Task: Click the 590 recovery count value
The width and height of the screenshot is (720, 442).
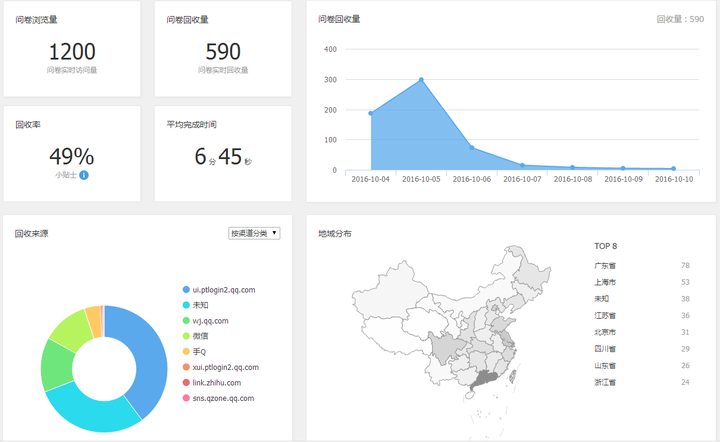Action: point(223,51)
